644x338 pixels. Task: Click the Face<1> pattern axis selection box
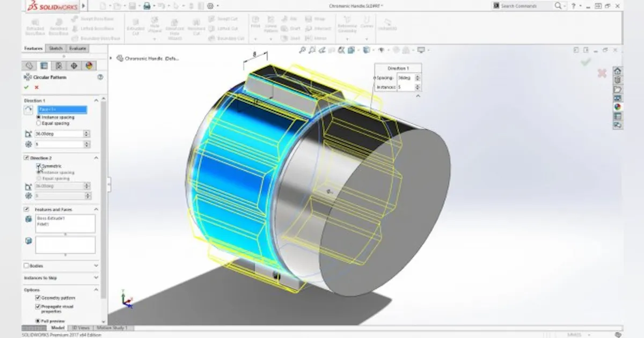[62, 109]
